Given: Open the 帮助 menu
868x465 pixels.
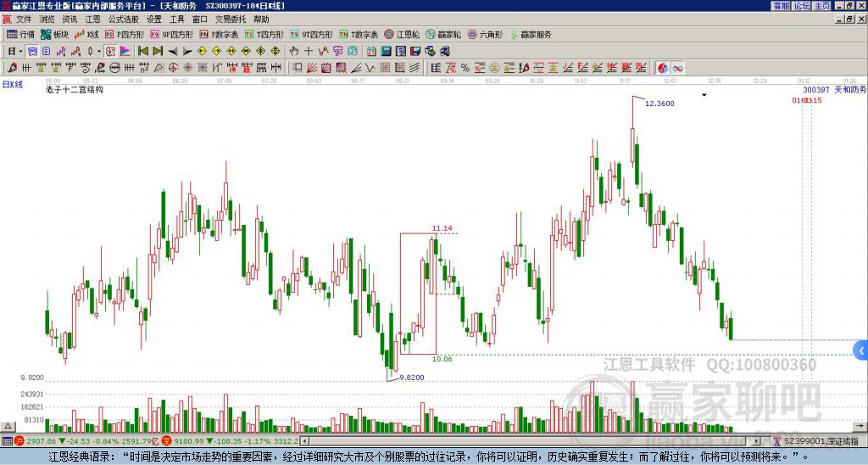Looking at the screenshot, I should (261, 20).
